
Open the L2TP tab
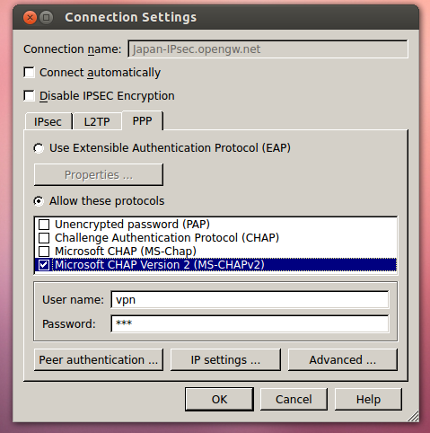[x=97, y=122]
